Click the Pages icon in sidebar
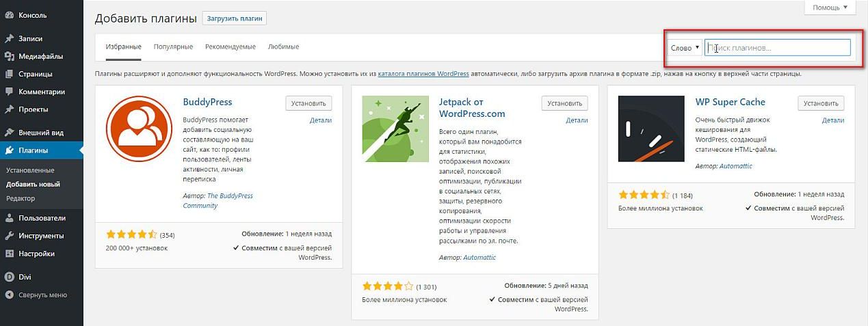Viewport: 868px width, 326px height. [10, 74]
